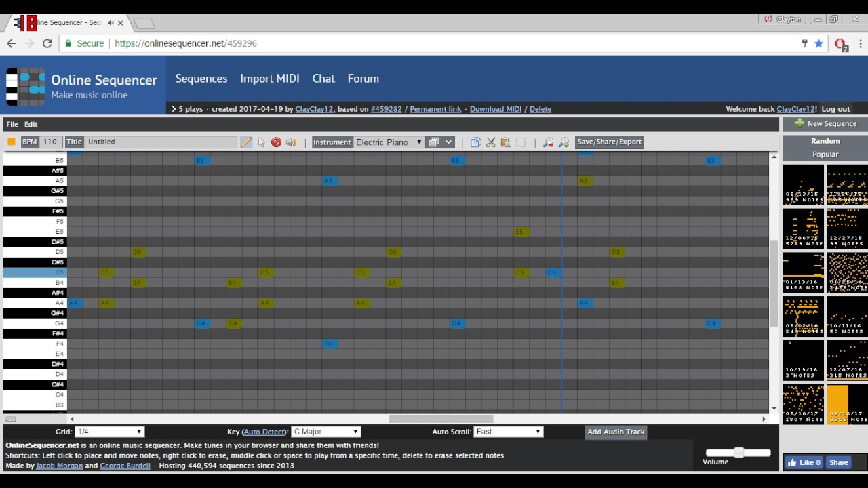Open the 10/19/16 3 notes sequence thumbnail
The width and height of the screenshot is (868, 488).
pyautogui.click(x=804, y=360)
